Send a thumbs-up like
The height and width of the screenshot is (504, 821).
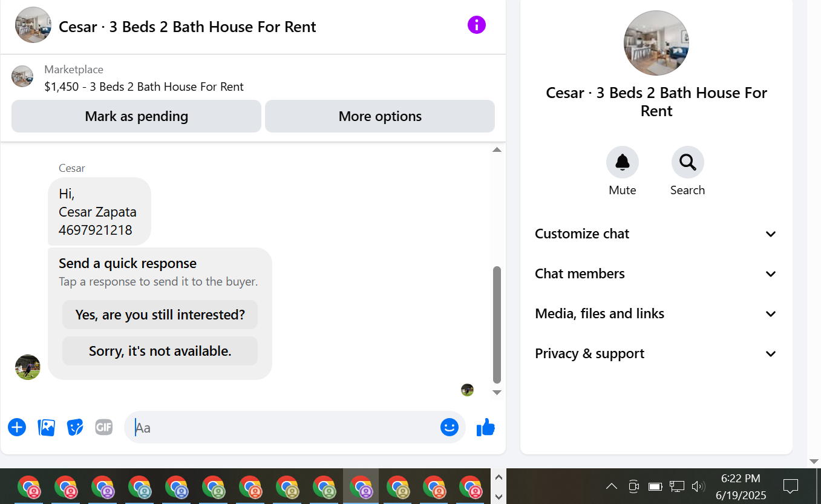coord(486,427)
